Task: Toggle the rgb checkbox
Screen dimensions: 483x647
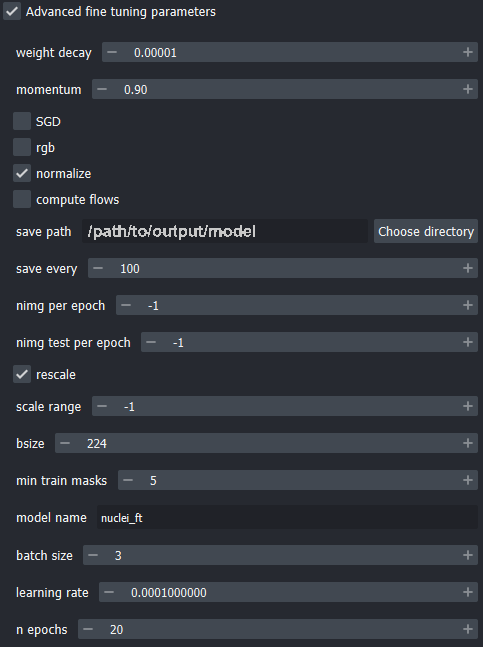Action: pos(22,147)
